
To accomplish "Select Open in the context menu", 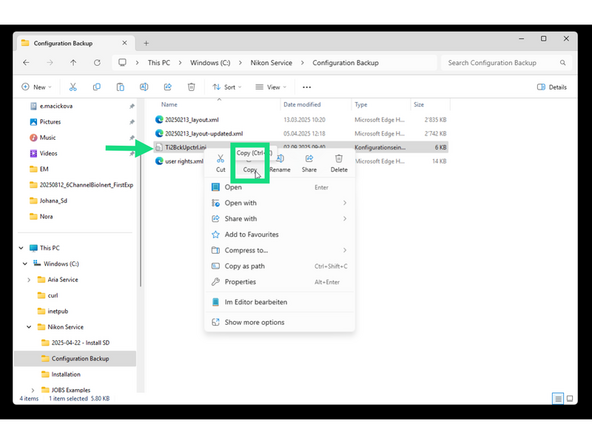I will pos(279,187).
